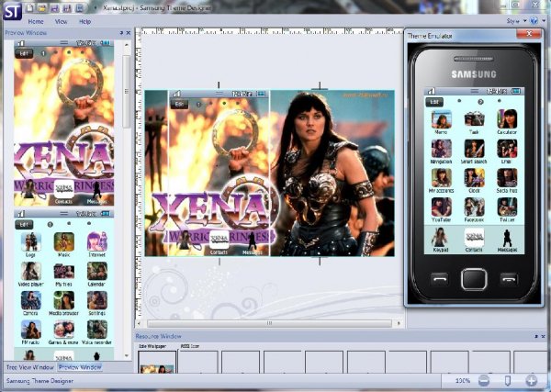Click the first Save disk icon
551x392 pixels.
coord(55,7)
